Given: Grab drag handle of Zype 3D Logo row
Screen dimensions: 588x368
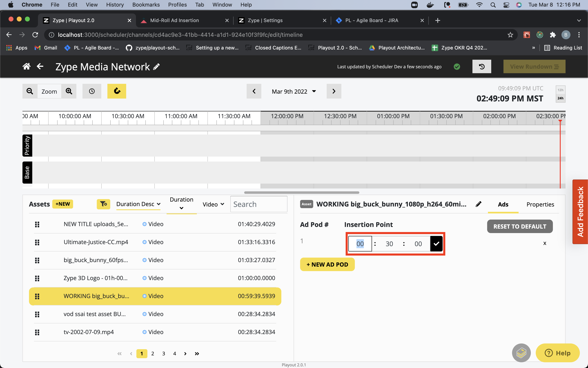Looking at the screenshot, I should point(37,278).
